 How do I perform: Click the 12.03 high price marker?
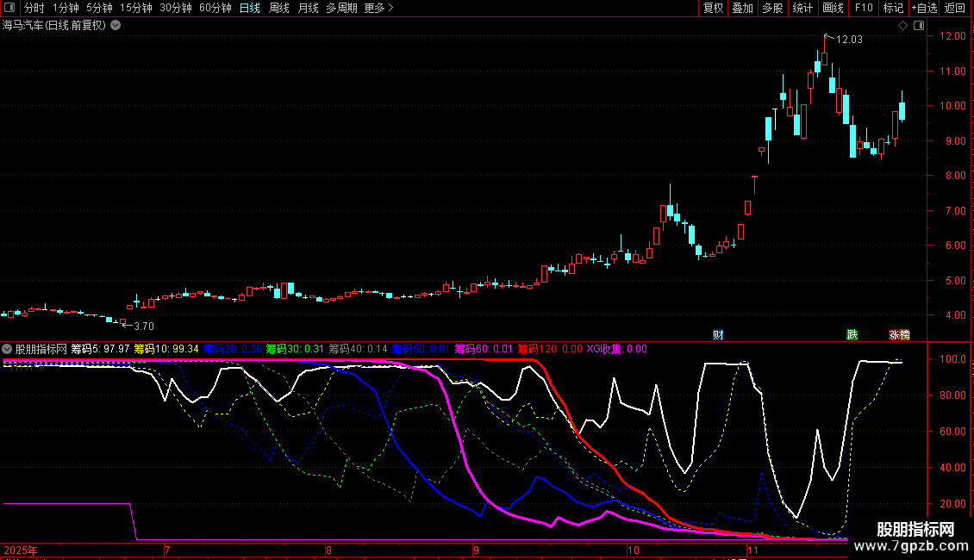click(848, 40)
